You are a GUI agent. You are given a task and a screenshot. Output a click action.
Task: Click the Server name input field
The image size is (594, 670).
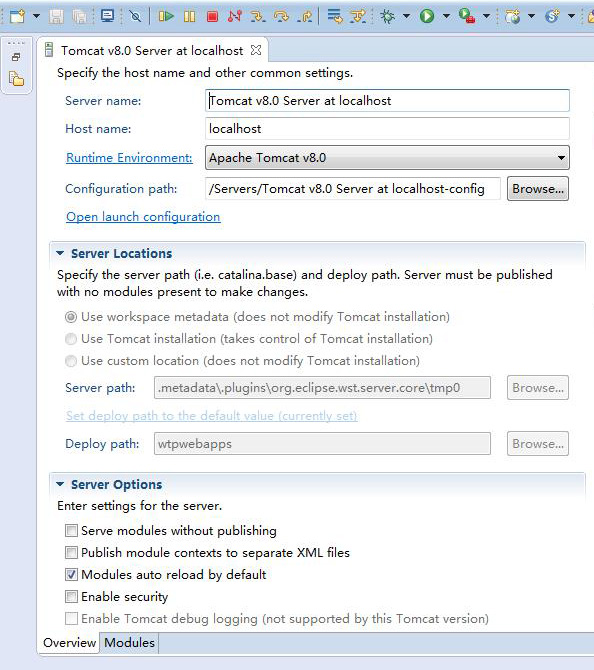coord(387,101)
